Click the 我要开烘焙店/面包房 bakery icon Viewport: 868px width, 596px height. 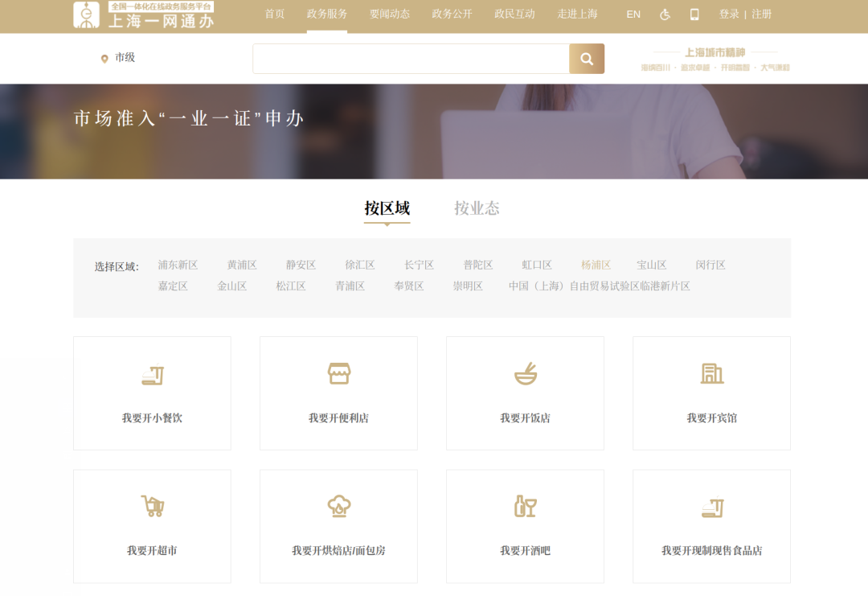pos(338,507)
